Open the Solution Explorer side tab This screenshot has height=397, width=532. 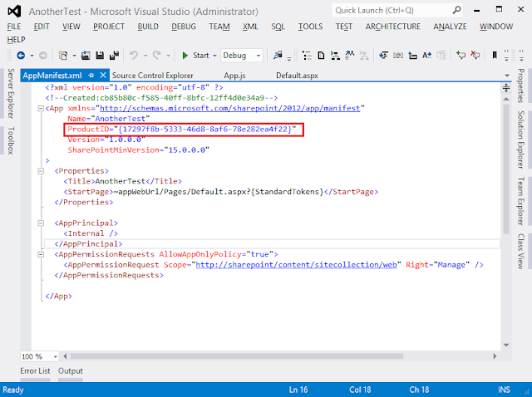pos(521,140)
